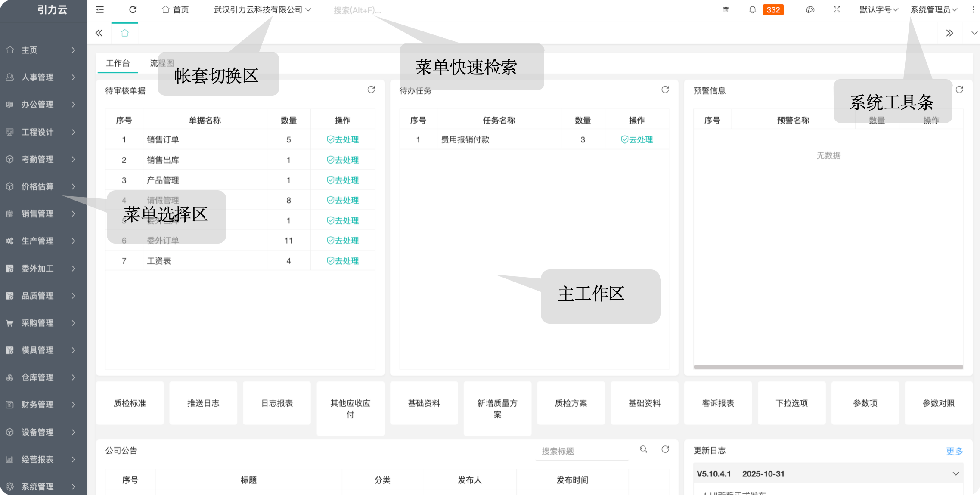Click 去处理 for 销售订单 row

click(343, 139)
